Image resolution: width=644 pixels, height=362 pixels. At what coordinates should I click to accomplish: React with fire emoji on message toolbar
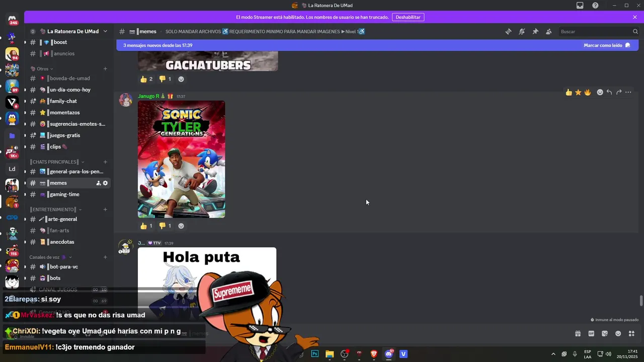(587, 92)
